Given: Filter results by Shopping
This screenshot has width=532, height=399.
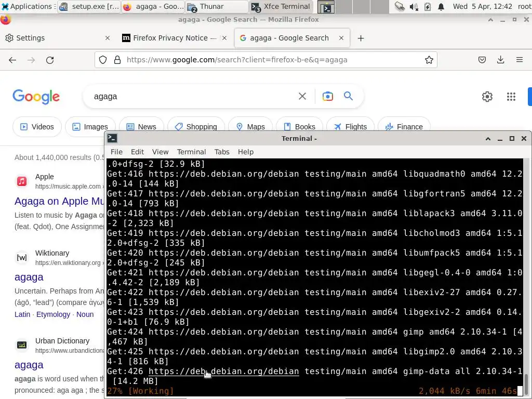Looking at the screenshot, I should pos(196,127).
